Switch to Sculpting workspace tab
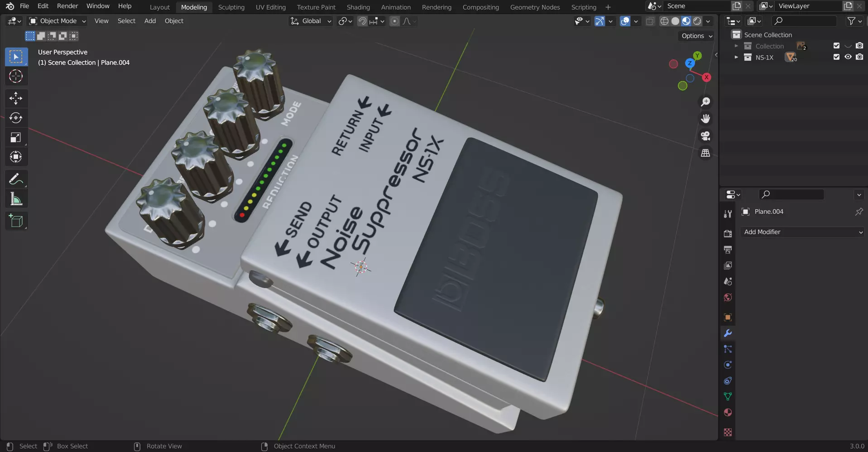Image resolution: width=868 pixels, height=452 pixels. click(x=231, y=7)
